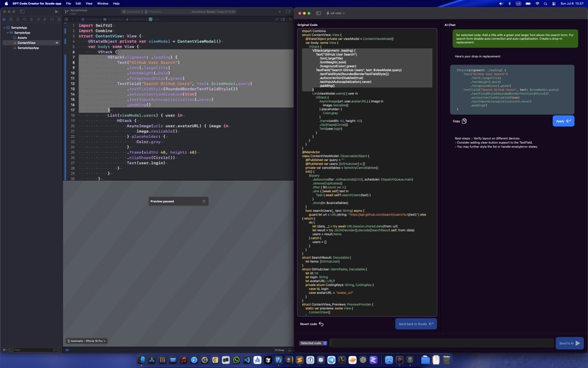
Task: Select Assets in project navigator
Action: pos(22,38)
